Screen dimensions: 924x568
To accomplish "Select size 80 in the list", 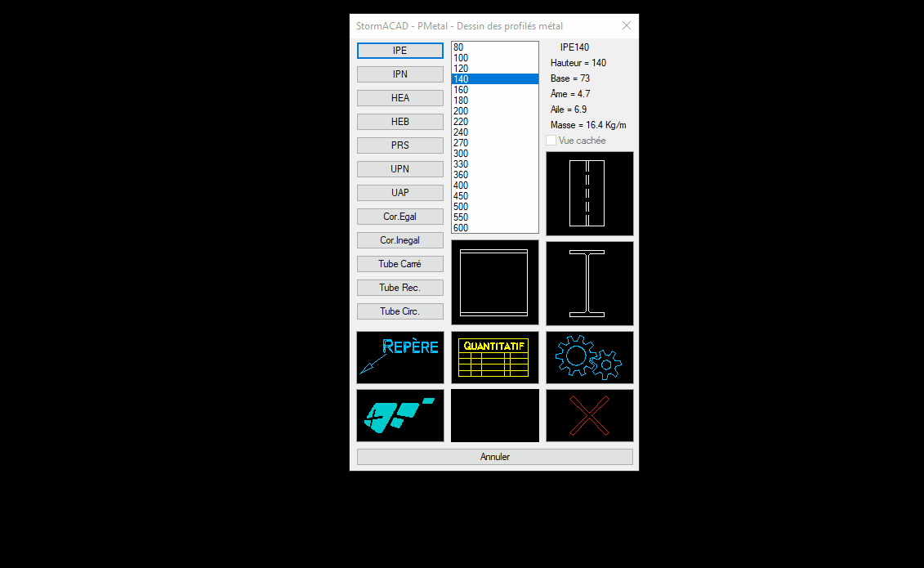I will point(459,47).
